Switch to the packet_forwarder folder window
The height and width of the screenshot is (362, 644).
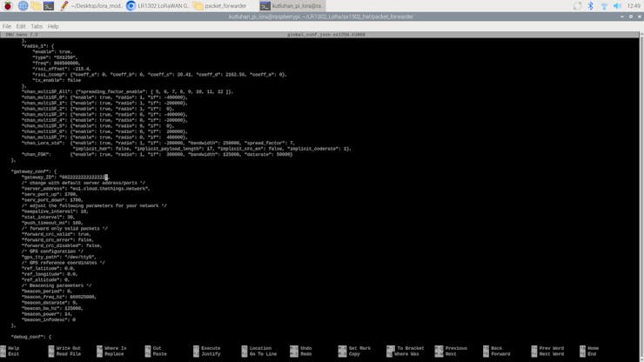(220, 6)
